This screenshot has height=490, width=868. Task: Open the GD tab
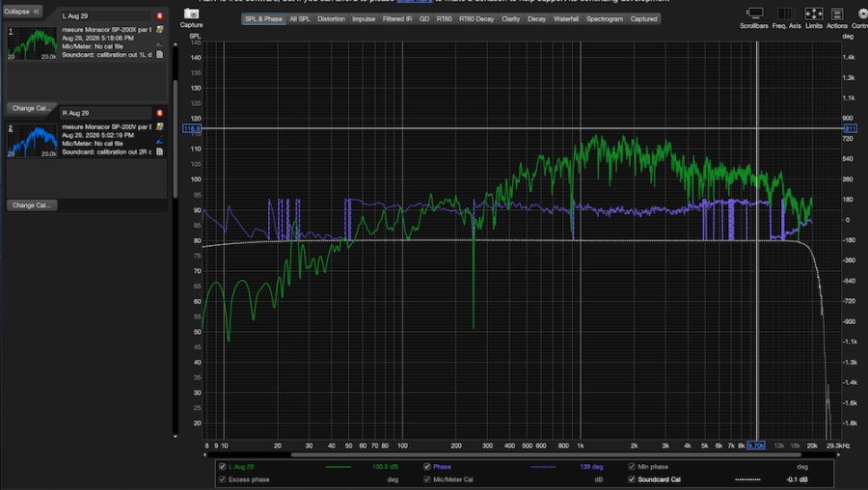(424, 19)
